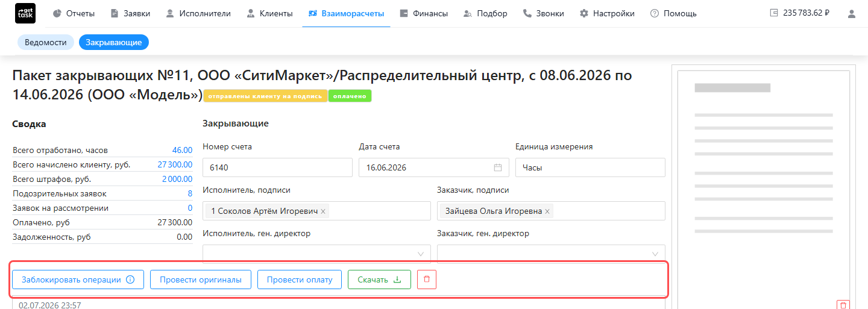Click the Оплачено, руб row label
Viewport: 868px width, 309px height.
click(42, 222)
